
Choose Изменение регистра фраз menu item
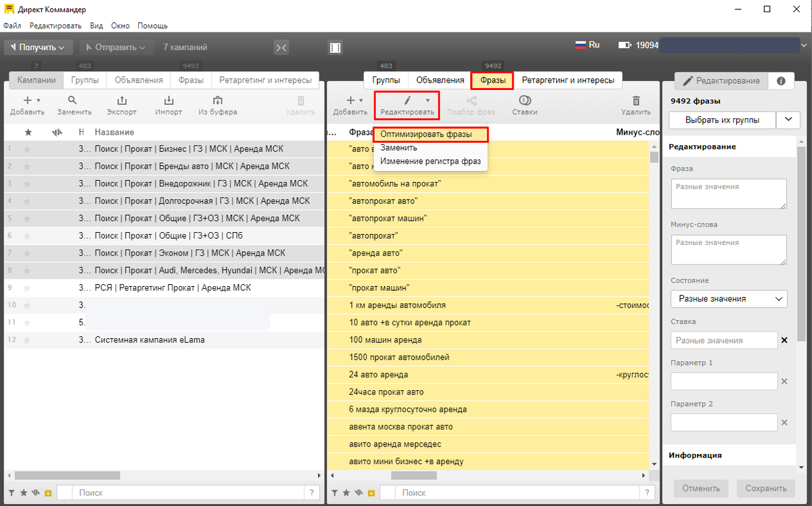pyautogui.click(x=430, y=161)
